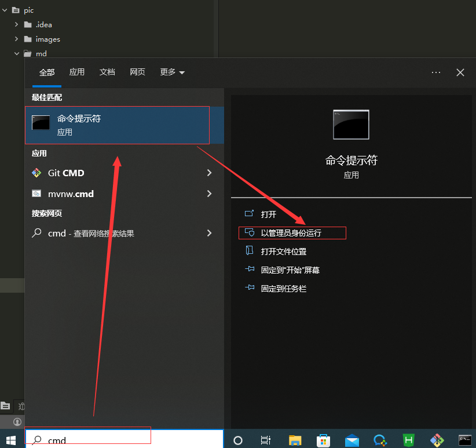The width and height of the screenshot is (476, 448).
Task: Select the 命令提示符 best match result
Action: pyautogui.click(x=117, y=125)
